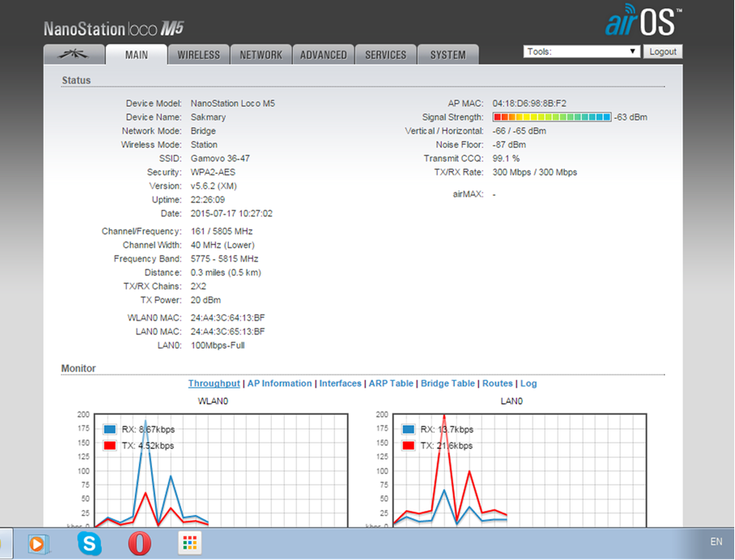735x560 pixels.
Task: Open the ARP Table link
Action: 391,384
